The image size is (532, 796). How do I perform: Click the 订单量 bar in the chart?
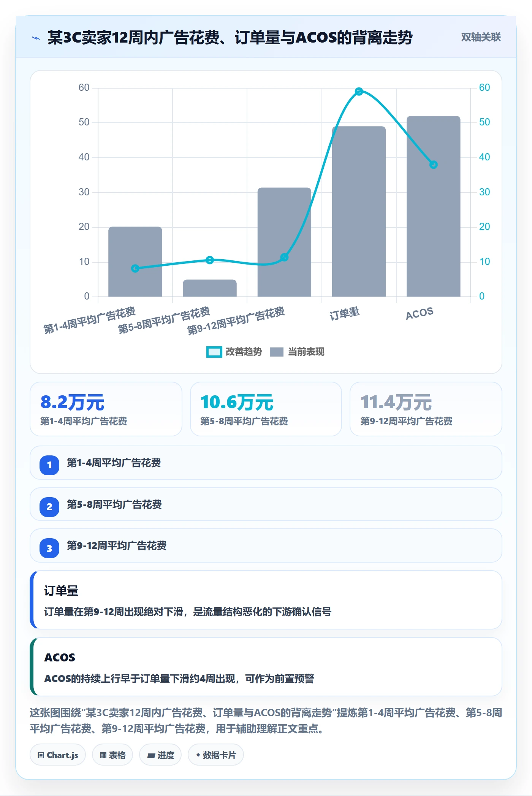(359, 211)
